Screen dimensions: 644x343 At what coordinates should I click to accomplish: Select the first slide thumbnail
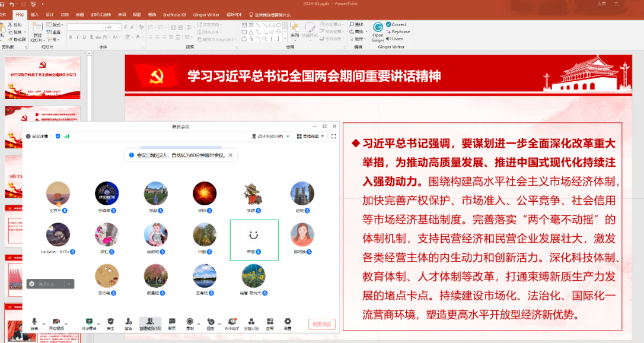[x=42, y=78]
